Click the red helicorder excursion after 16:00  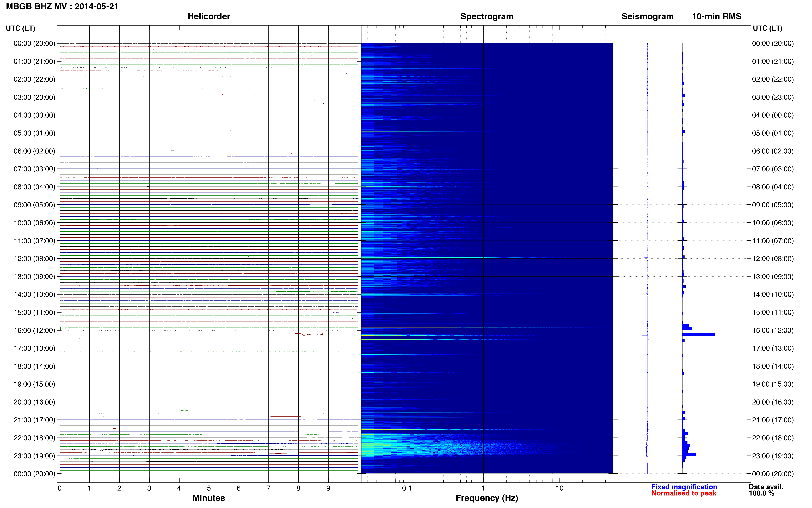[x=309, y=334]
